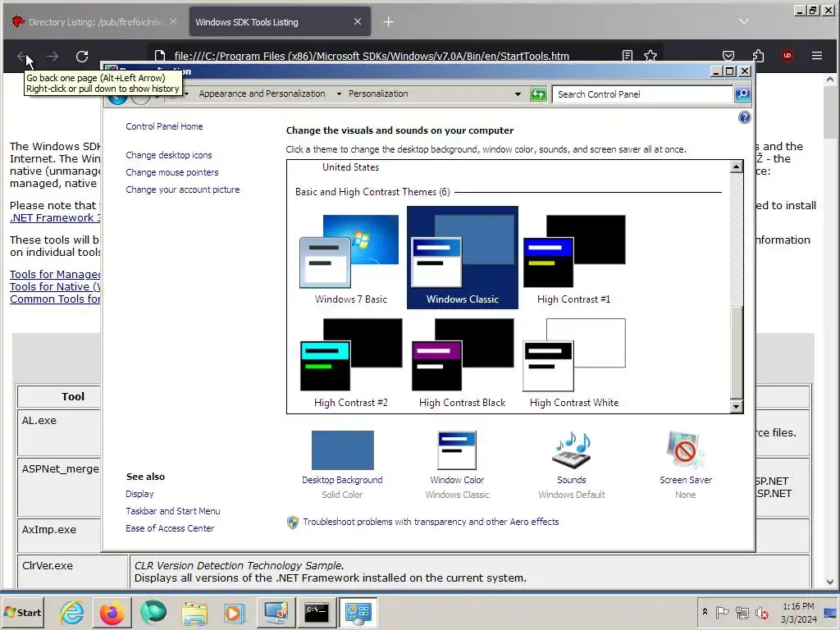Open Window Color settings icon
Screen dimensions: 840x630
pyautogui.click(x=457, y=450)
